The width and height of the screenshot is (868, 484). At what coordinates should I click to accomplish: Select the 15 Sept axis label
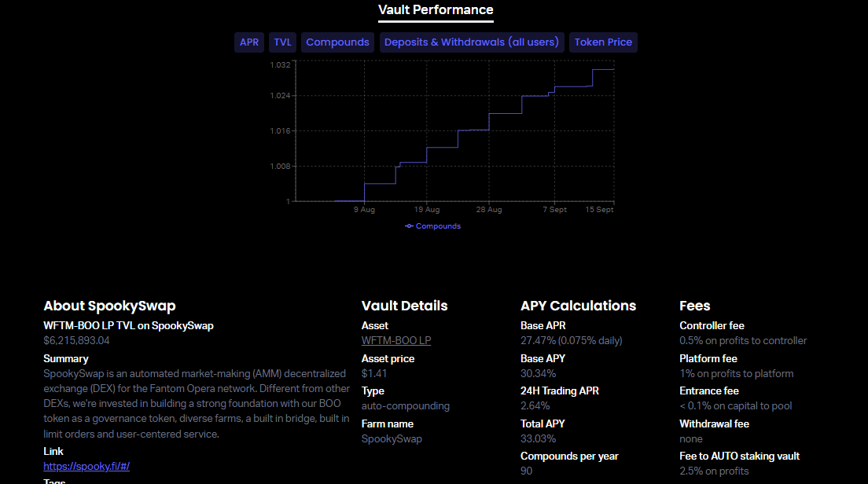pyautogui.click(x=598, y=209)
